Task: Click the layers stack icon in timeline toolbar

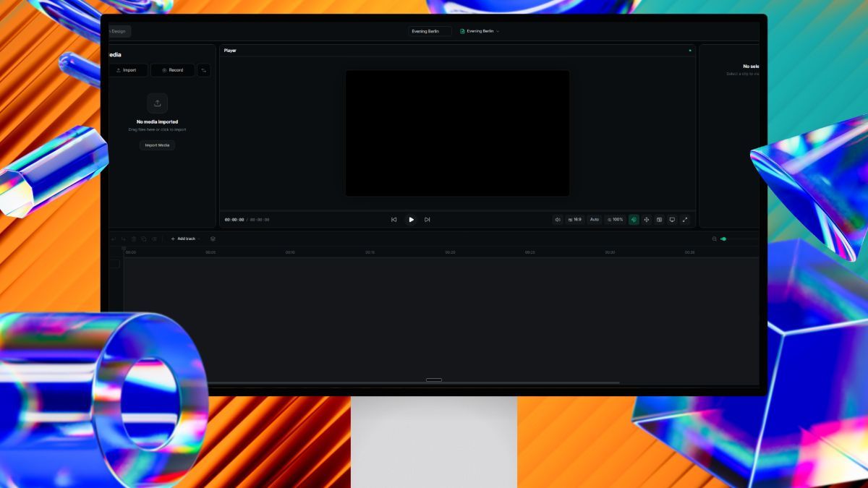Action: 213,239
